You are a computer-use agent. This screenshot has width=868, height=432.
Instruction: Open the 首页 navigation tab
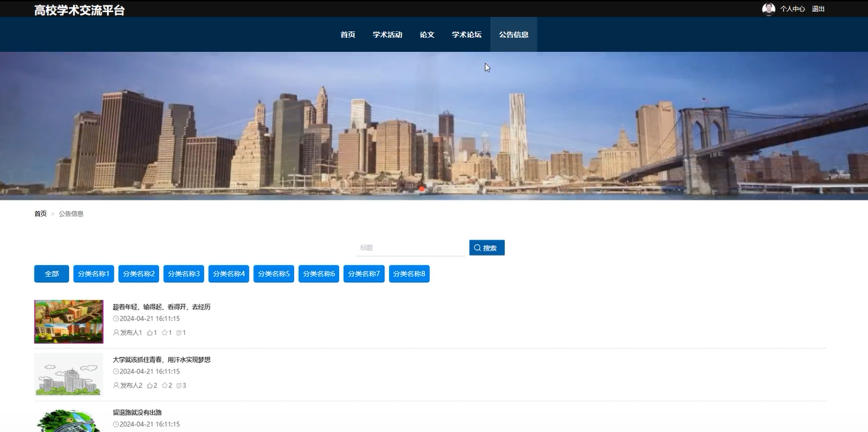pyautogui.click(x=348, y=35)
